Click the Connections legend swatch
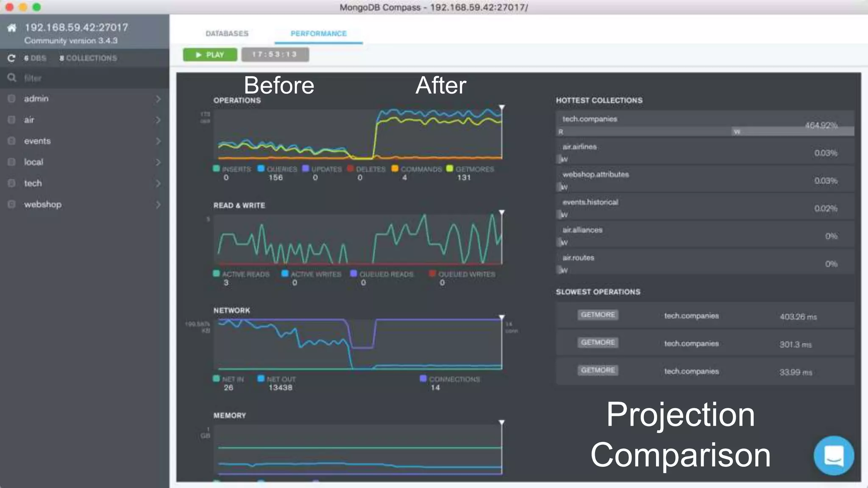The height and width of the screenshot is (488, 868). tap(423, 379)
